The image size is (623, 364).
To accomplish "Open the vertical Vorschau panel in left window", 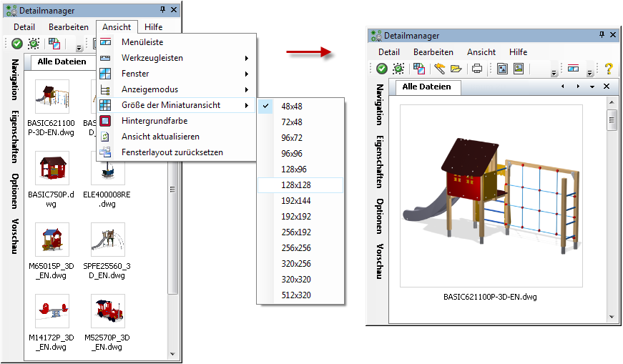I will [x=14, y=236].
